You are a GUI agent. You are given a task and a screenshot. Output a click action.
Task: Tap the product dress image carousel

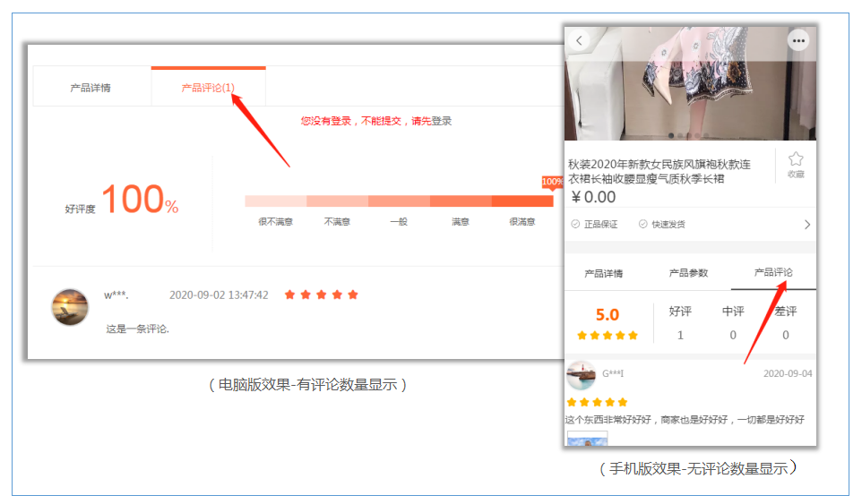click(x=691, y=82)
